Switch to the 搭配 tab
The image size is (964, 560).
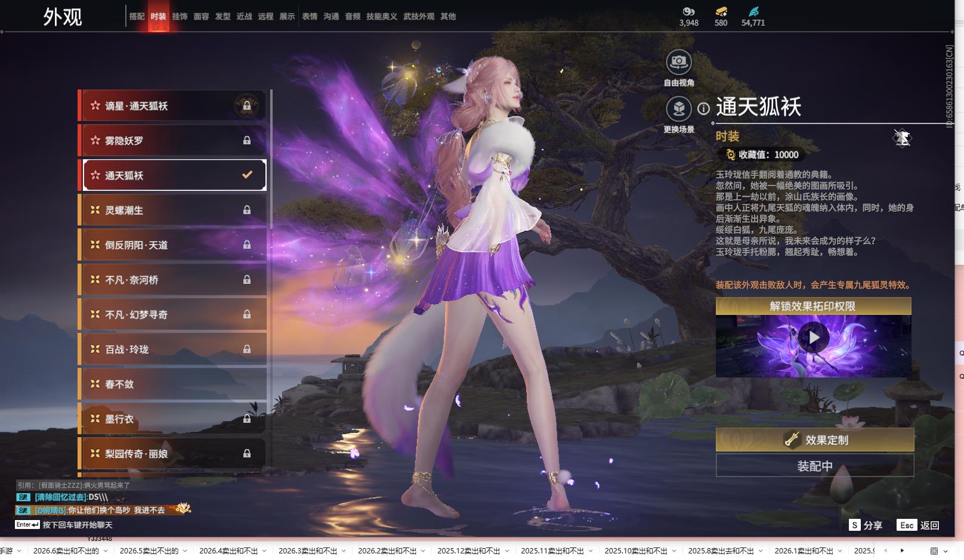[137, 16]
